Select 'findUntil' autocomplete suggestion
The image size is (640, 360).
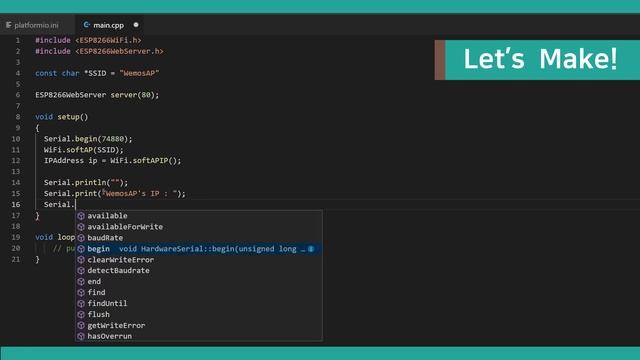[x=199, y=304]
